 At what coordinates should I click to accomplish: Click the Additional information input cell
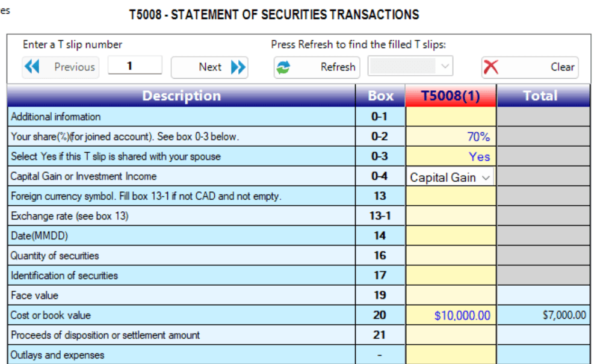451,117
